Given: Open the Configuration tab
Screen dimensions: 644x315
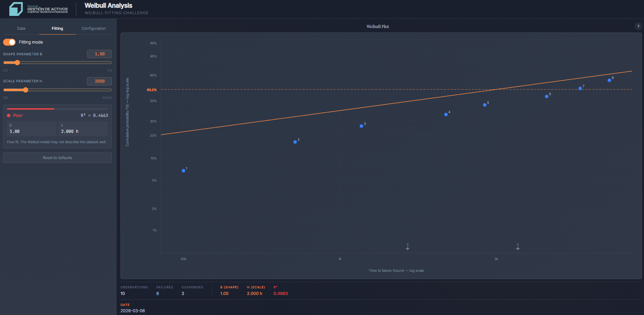Looking at the screenshot, I should click(x=93, y=28).
